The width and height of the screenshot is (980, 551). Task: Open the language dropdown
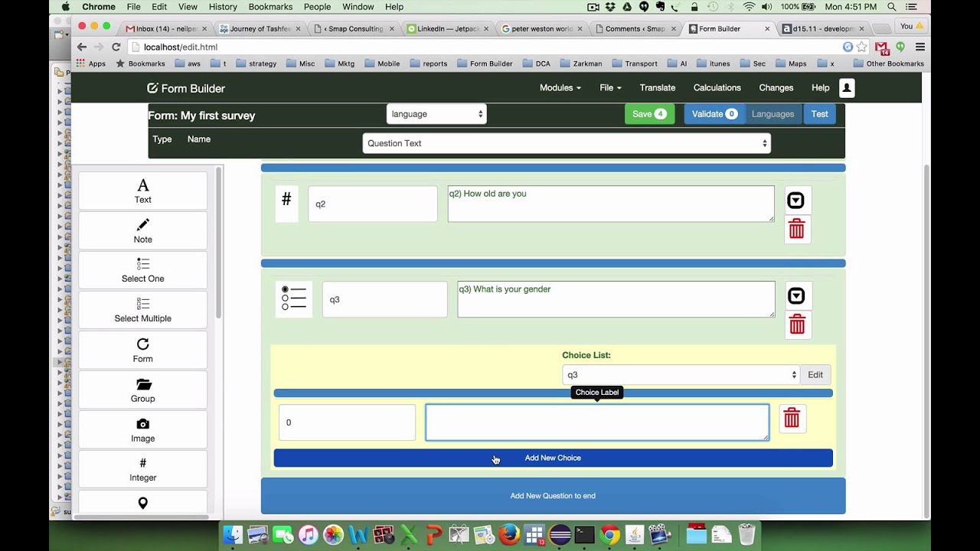point(436,114)
